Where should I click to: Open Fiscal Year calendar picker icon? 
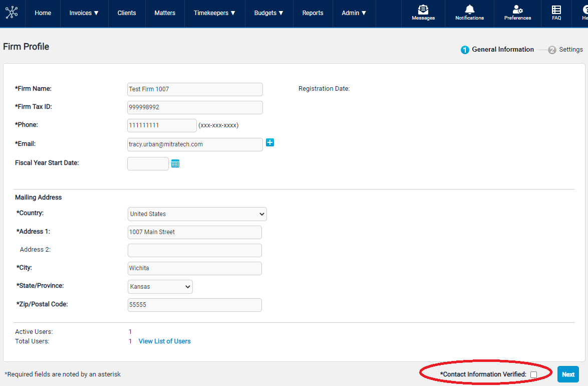click(x=175, y=163)
